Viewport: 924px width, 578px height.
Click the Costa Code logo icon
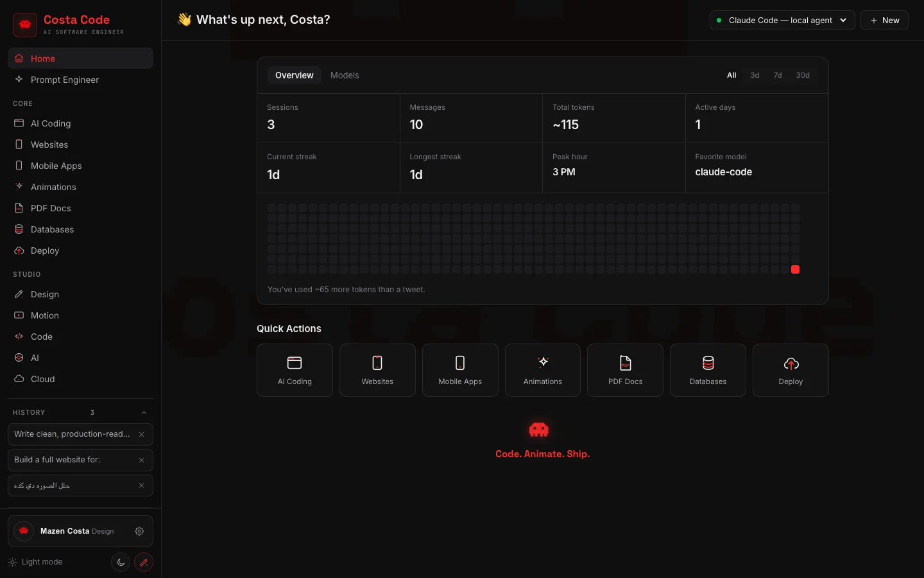click(25, 25)
